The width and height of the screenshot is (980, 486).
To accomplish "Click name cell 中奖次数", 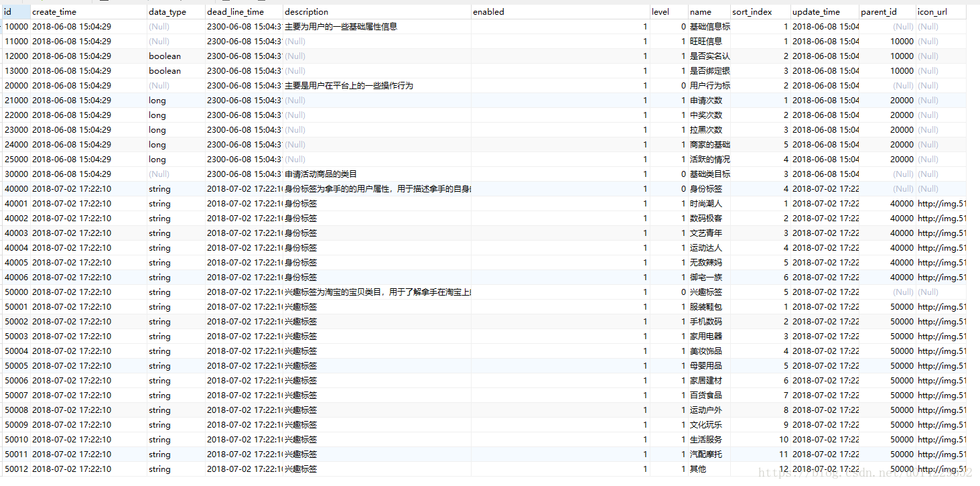I will tap(709, 115).
